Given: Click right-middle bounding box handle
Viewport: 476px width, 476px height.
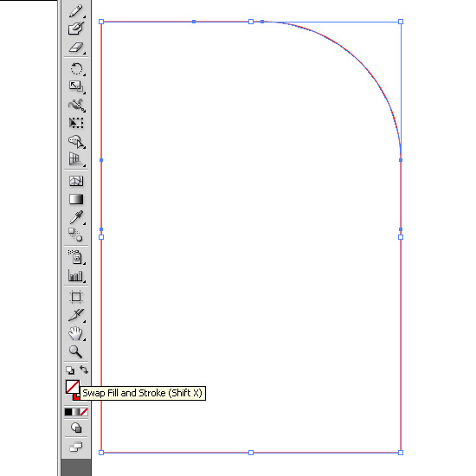Looking at the screenshot, I should click(401, 237).
